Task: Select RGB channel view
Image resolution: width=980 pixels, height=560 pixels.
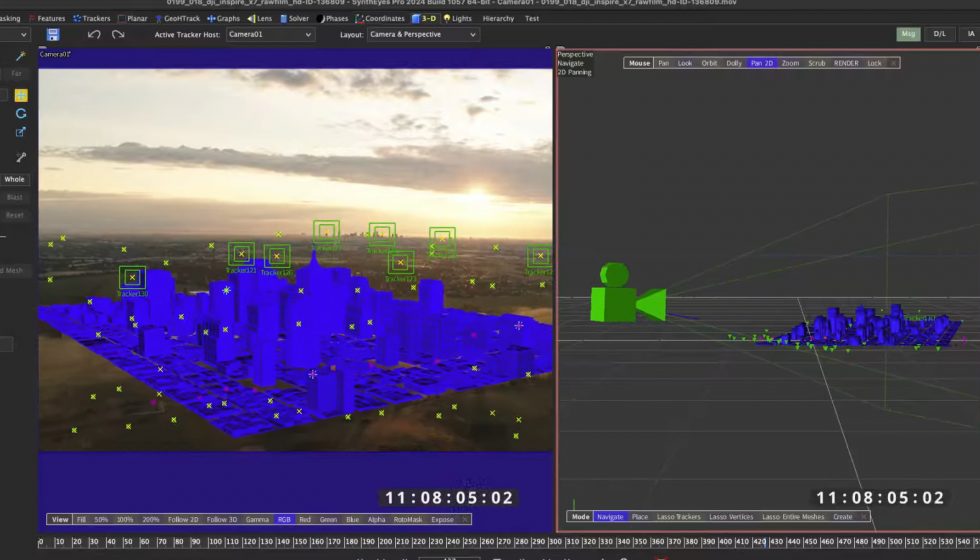Action: tap(284, 519)
